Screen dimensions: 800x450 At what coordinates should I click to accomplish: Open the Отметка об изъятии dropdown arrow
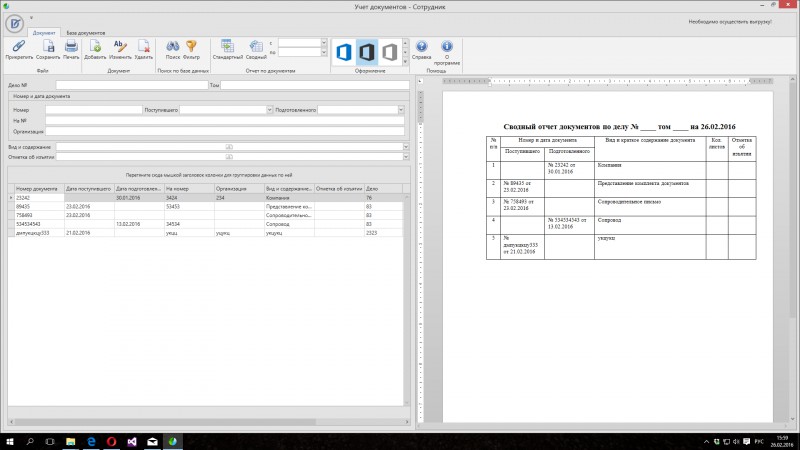tap(406, 157)
